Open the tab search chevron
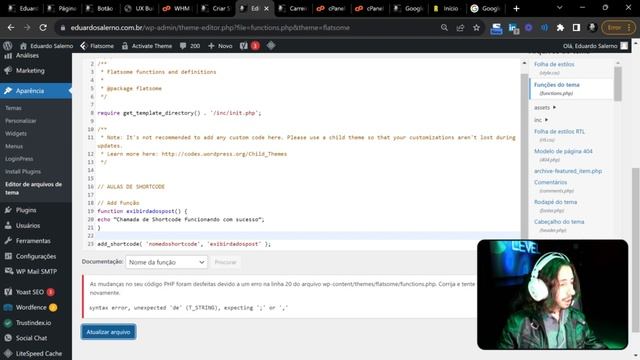640x360 pixels. 560,8
